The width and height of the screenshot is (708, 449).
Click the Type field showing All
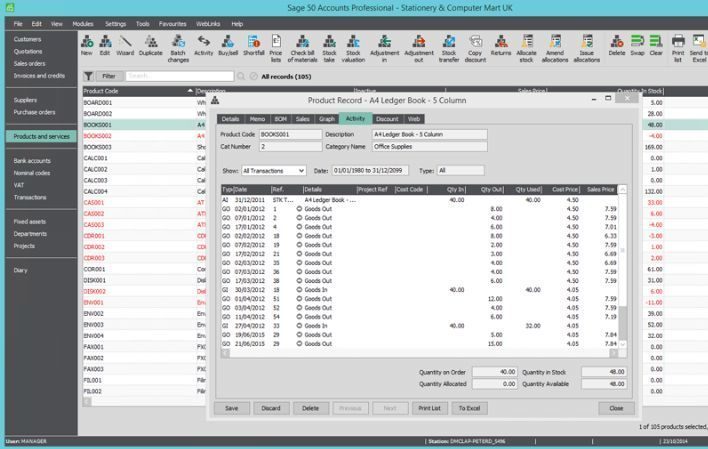pos(461,171)
